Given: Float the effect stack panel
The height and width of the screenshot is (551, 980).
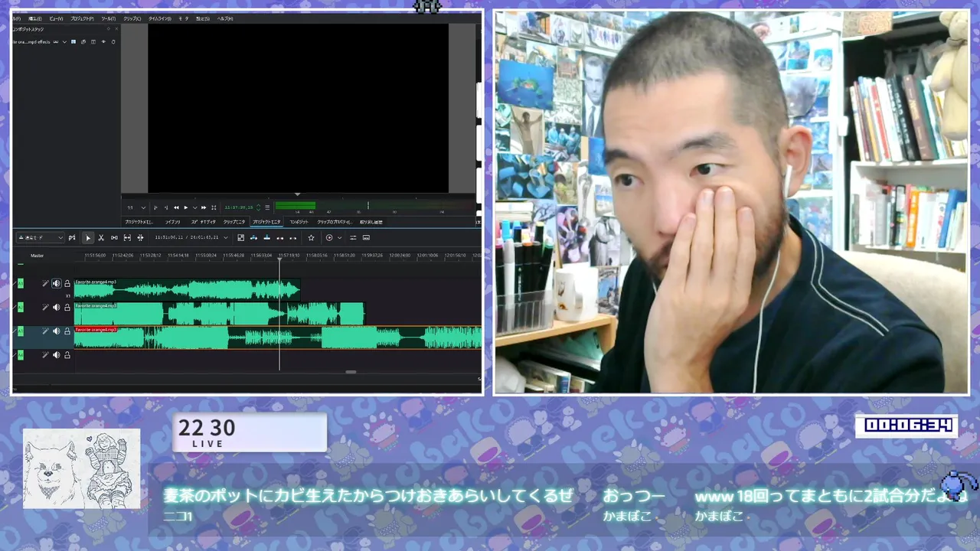Looking at the screenshot, I should click(109, 29).
